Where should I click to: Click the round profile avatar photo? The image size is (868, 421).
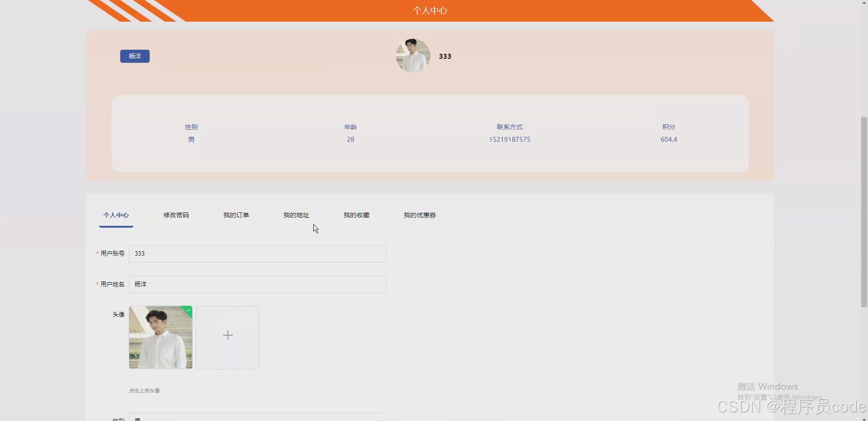click(x=413, y=56)
